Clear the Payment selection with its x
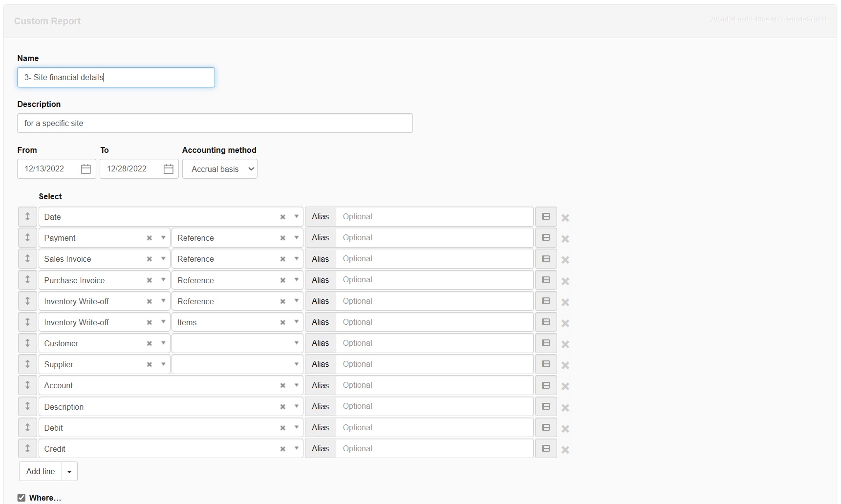Image resolution: width=841 pixels, height=504 pixels. (150, 238)
